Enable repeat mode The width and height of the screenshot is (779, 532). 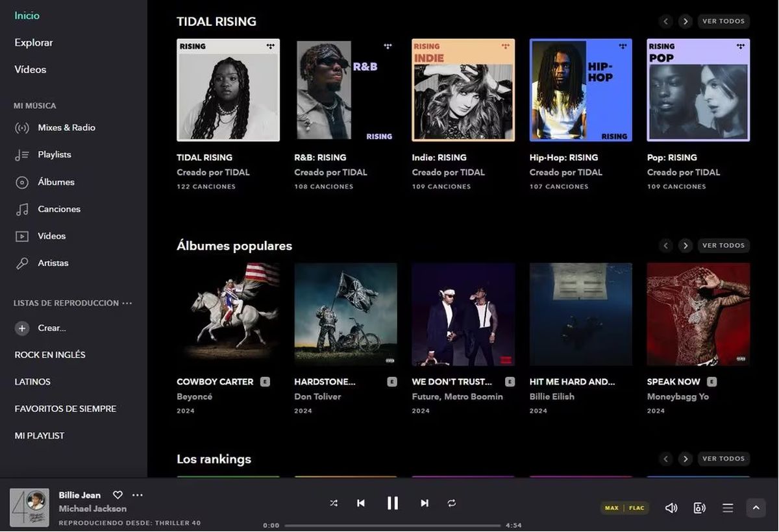pos(452,503)
